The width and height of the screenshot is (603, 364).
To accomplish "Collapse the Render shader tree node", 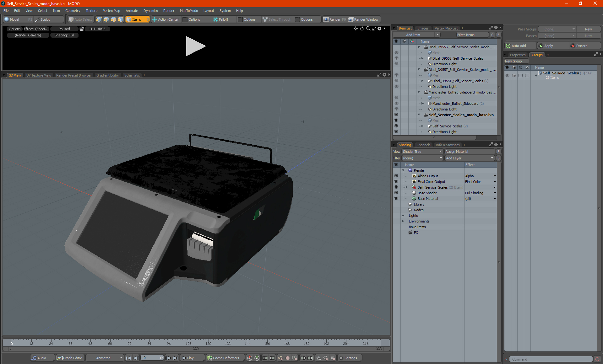I will click(403, 170).
